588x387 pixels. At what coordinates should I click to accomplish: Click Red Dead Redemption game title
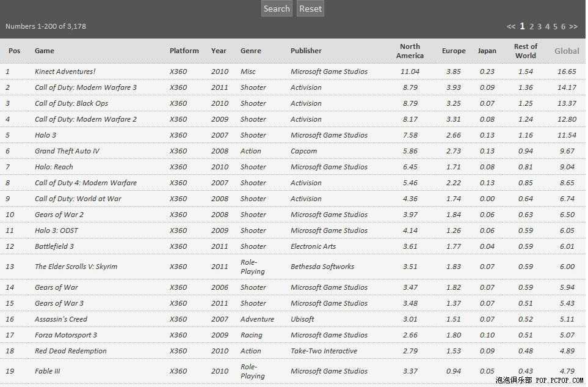point(70,351)
